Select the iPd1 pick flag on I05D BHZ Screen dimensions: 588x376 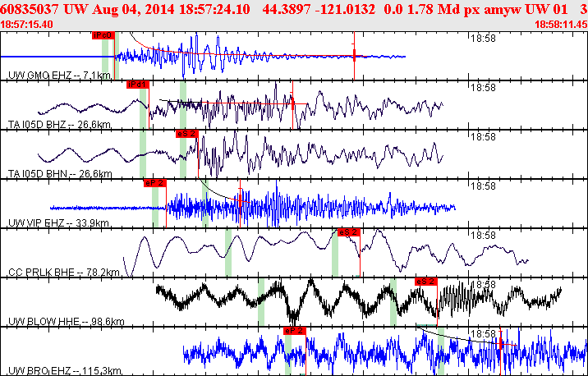138,85
